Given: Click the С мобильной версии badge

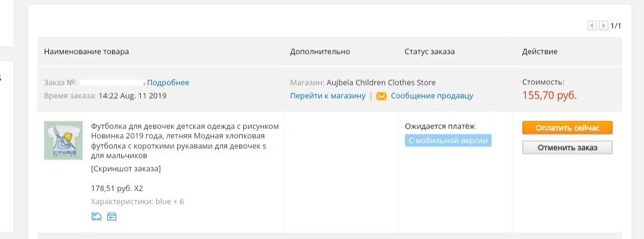Looking at the screenshot, I should point(448,140).
